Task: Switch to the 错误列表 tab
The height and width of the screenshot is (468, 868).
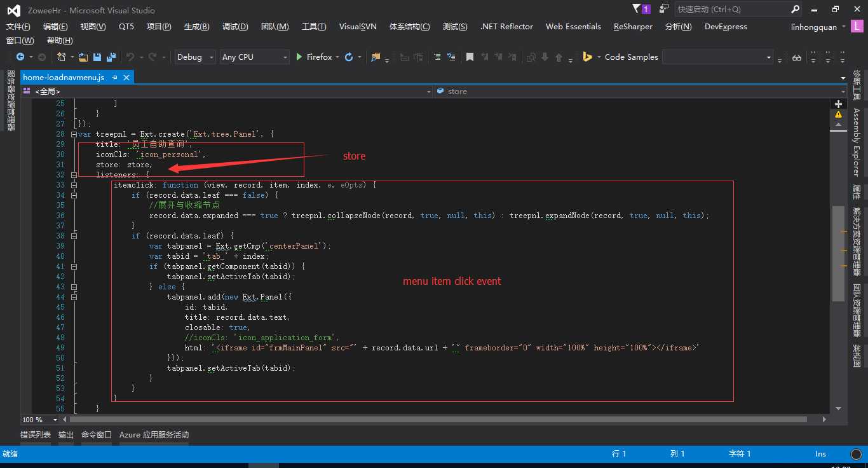Action: [x=36, y=435]
